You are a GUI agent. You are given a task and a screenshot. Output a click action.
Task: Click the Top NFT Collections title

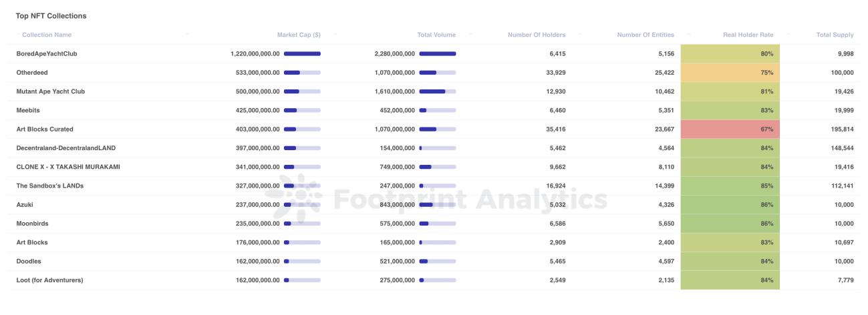click(51, 15)
